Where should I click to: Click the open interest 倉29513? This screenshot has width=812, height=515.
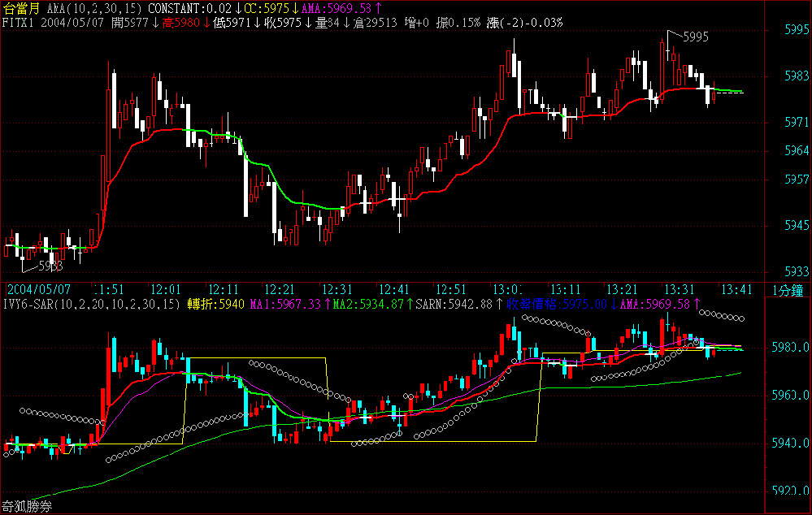[376, 22]
